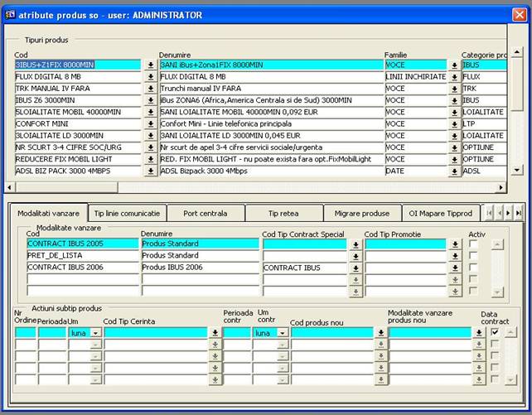The image size is (532, 415).
Task: Open Cod produs nou lookup, first row
Action: [380, 333]
